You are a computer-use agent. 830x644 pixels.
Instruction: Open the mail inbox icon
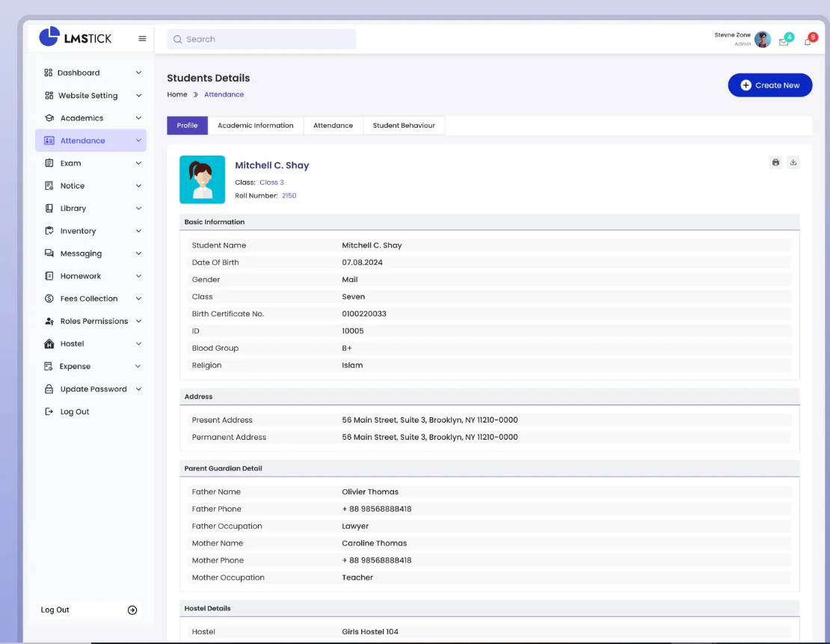click(x=784, y=42)
